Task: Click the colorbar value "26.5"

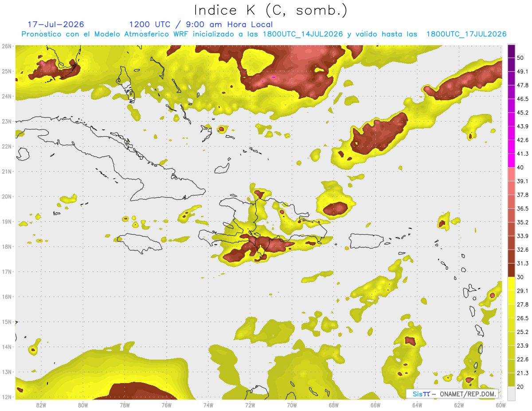Action: 523,318
